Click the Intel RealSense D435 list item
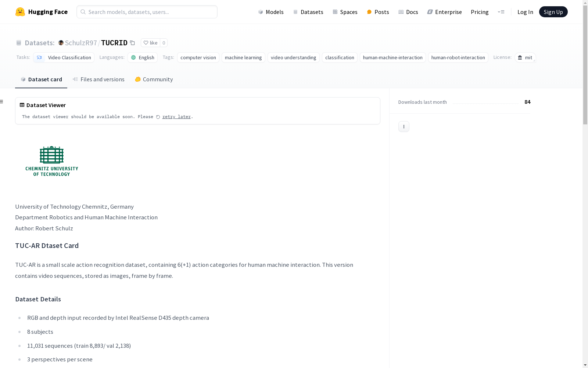Image resolution: width=588 pixels, height=368 pixels. coord(118,318)
